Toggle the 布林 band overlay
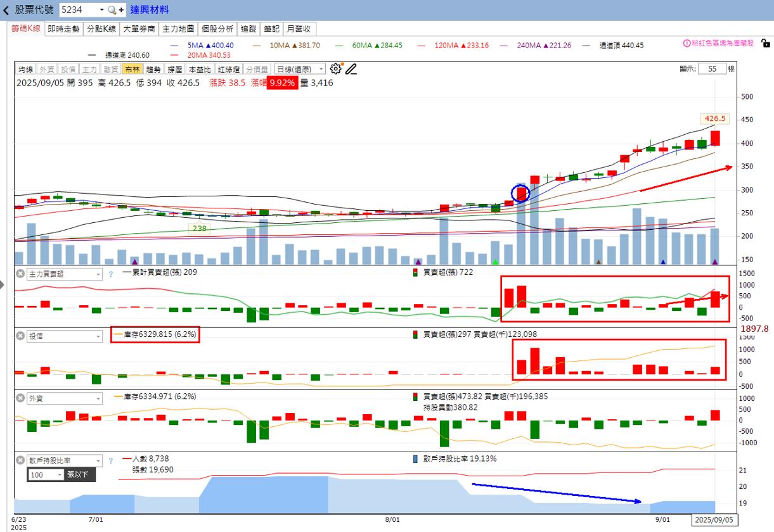 (x=132, y=70)
